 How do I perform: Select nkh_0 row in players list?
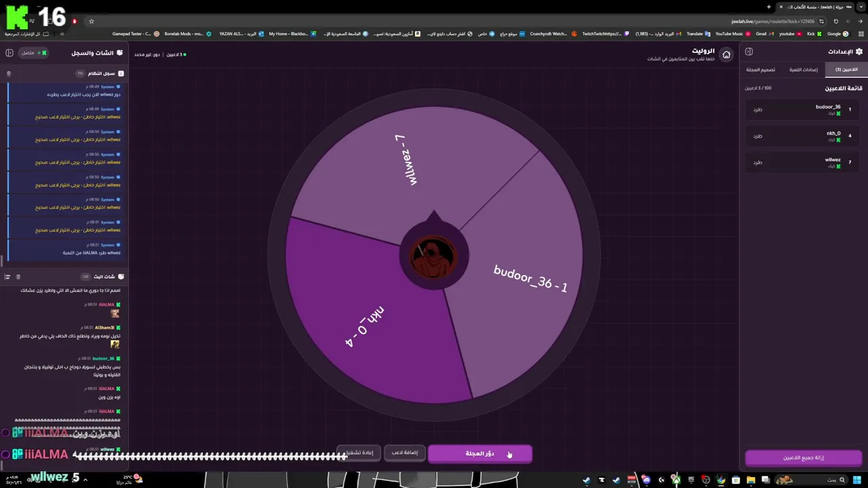point(804,136)
